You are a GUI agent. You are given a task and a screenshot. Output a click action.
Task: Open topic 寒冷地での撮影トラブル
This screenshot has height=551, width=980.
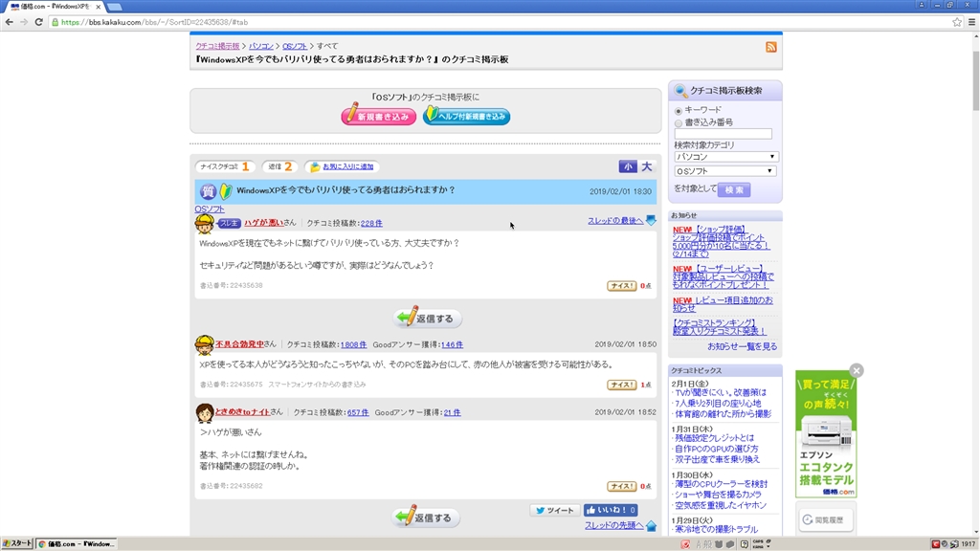[x=716, y=529]
